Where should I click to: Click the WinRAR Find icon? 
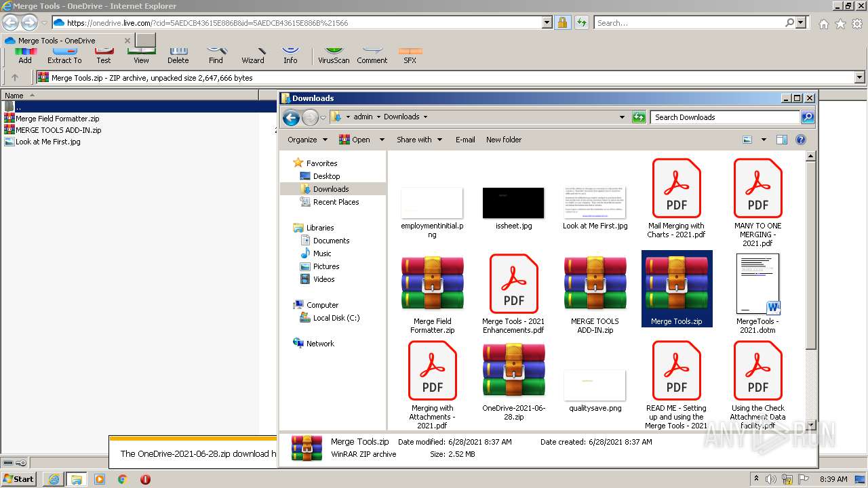click(216, 54)
